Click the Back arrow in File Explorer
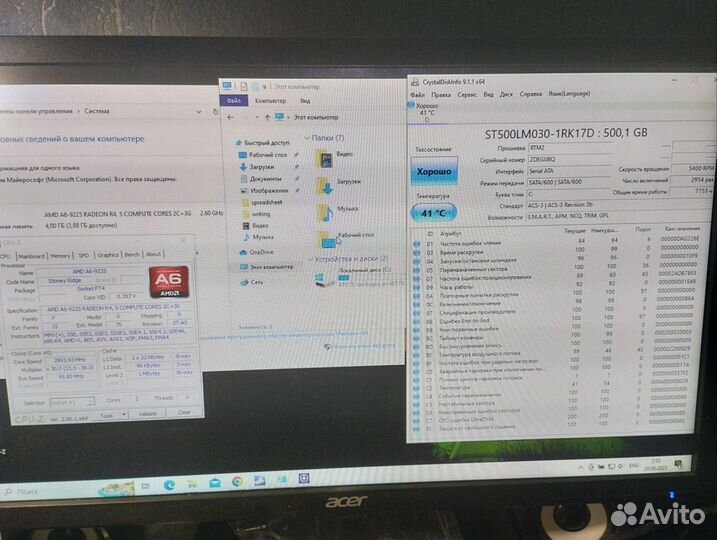 click(x=230, y=118)
